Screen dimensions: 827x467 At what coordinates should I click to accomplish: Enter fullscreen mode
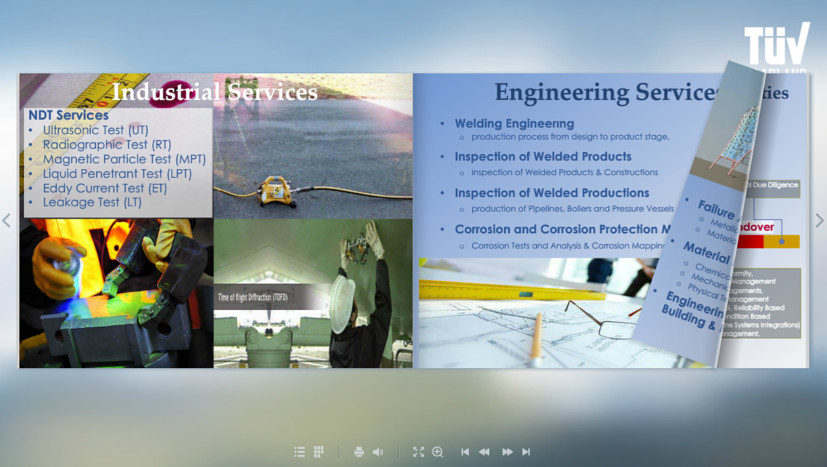418,452
